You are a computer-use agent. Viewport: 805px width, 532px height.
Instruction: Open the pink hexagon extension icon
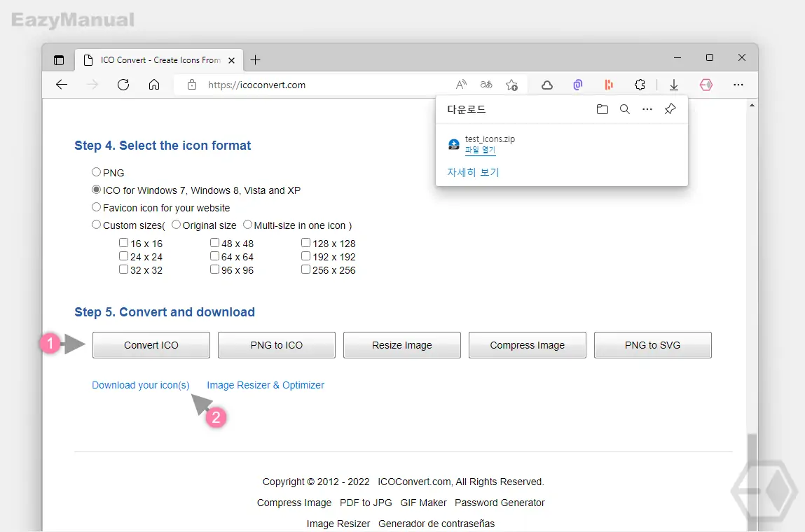tap(706, 85)
